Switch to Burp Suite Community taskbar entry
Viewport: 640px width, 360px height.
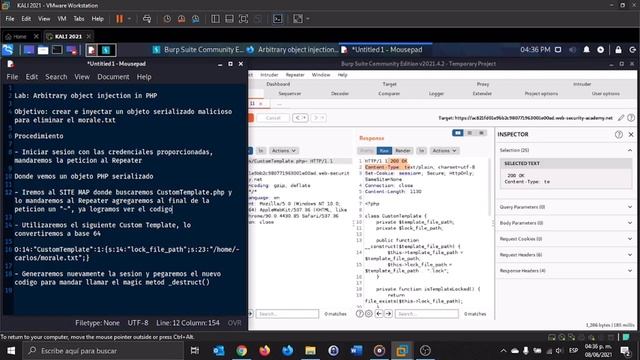point(198,50)
